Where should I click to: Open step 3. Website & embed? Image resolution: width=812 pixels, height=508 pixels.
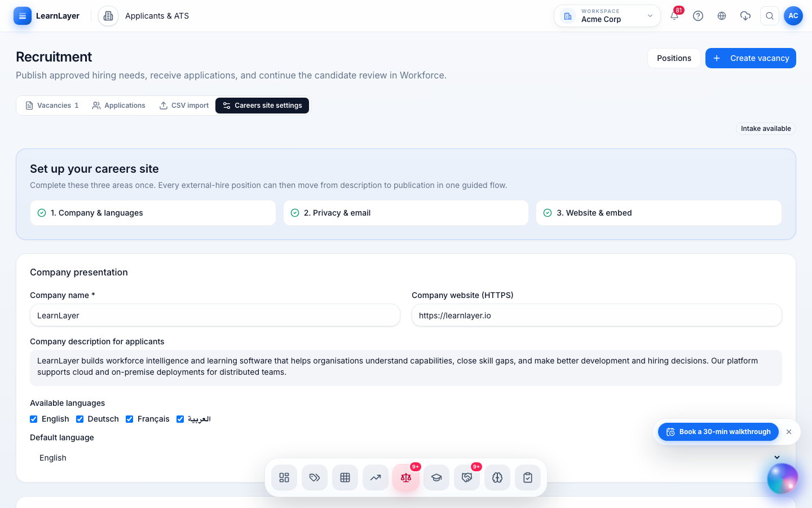659,213
